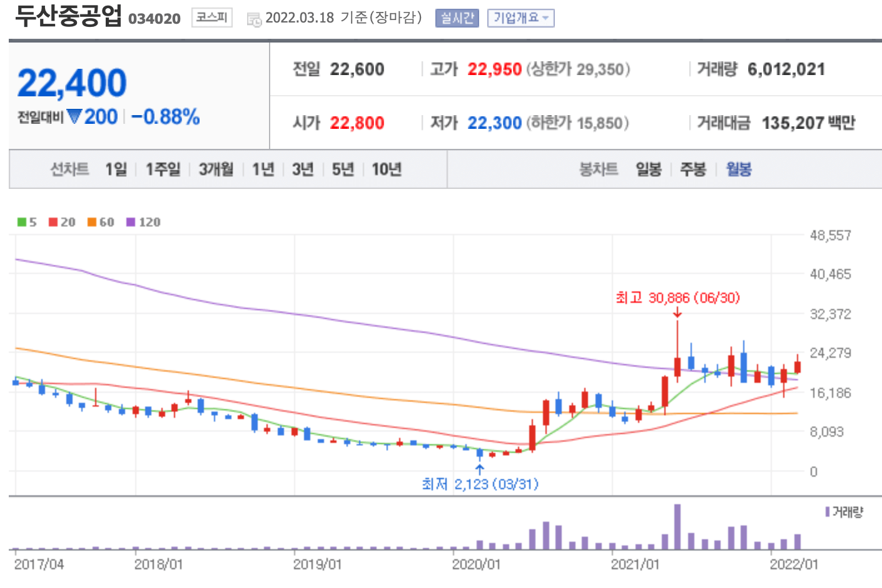
Task: Click the 봉차트 label
Action: click(599, 169)
